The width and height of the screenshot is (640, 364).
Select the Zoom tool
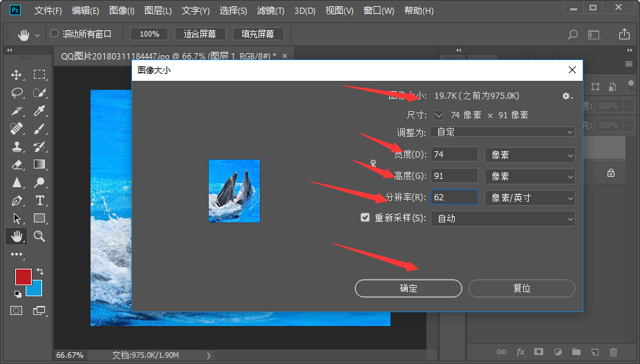39,236
